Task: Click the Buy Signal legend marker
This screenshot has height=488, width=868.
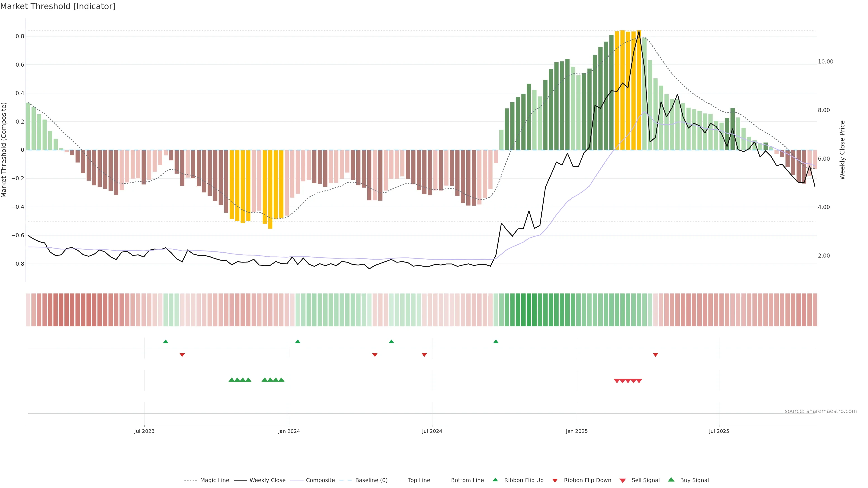Action: (671, 480)
